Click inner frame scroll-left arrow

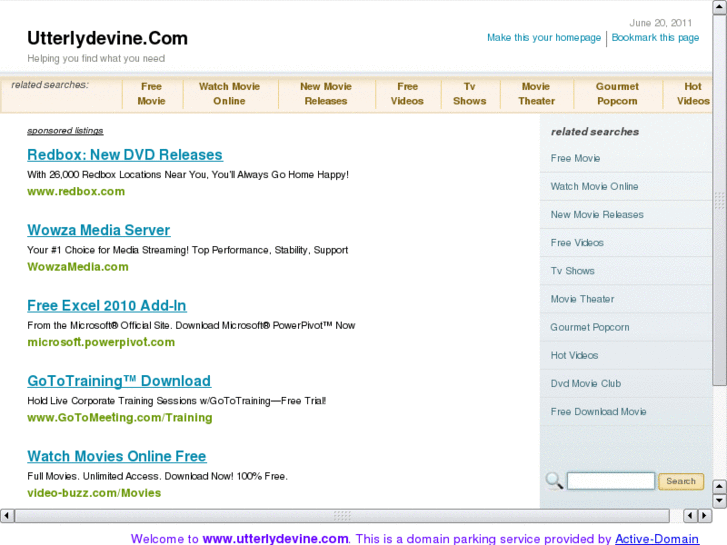tap(691, 515)
